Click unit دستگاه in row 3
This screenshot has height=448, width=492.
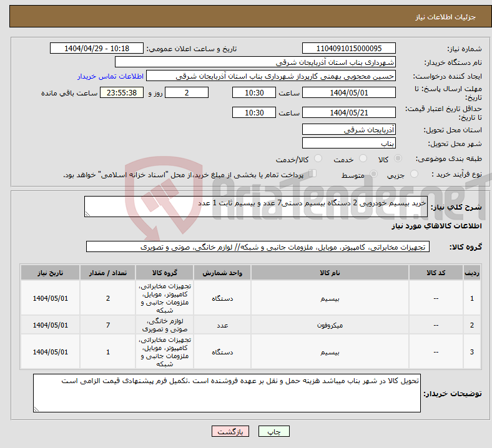pyautogui.click(x=222, y=352)
